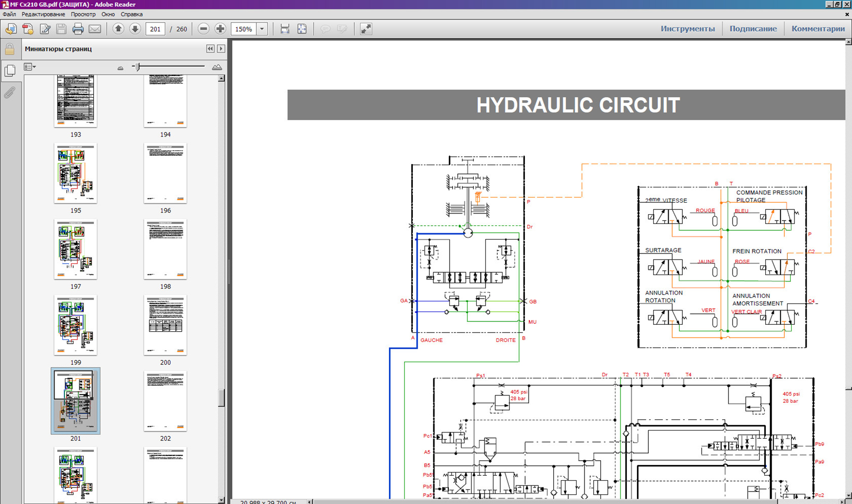This screenshot has width=852, height=504.
Task: Toggle the page thumbnails panel icon
Action: point(10,71)
